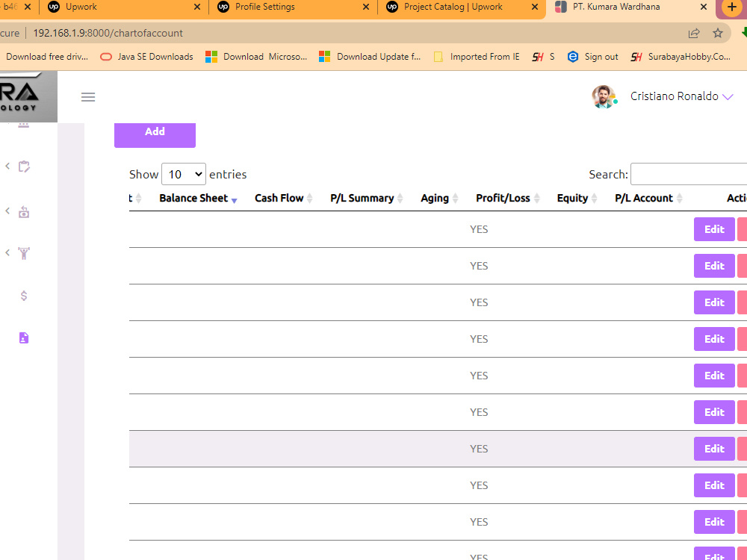Open Download free driv... bookmark

[x=46, y=57]
